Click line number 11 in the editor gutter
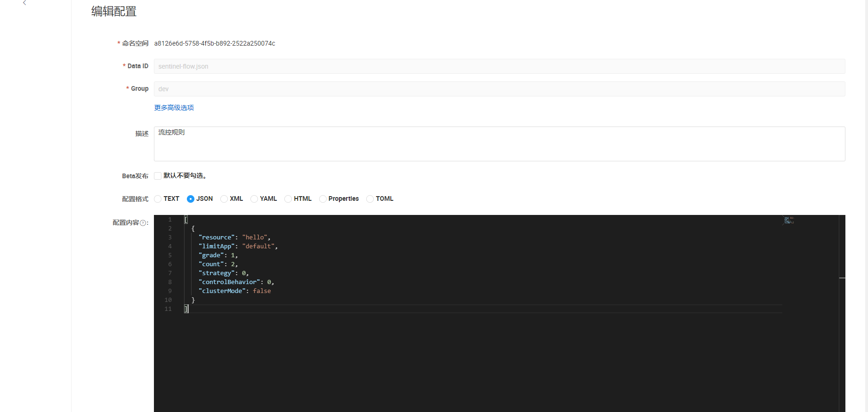 point(168,309)
